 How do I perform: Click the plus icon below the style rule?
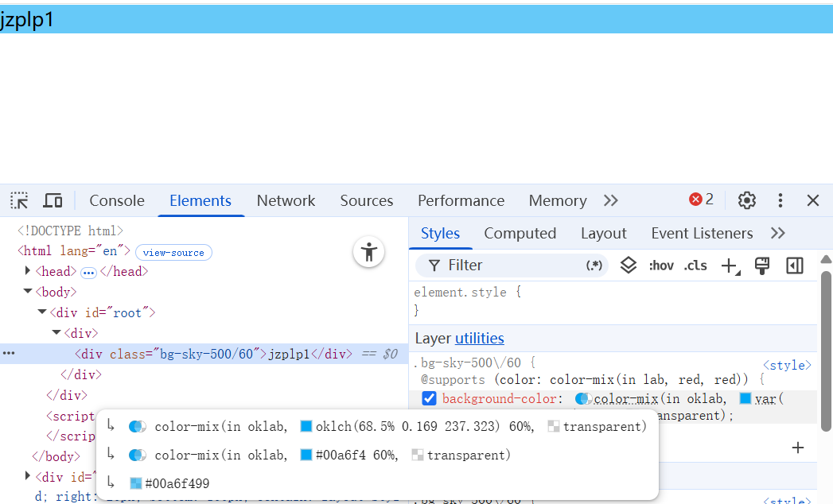[797, 448]
